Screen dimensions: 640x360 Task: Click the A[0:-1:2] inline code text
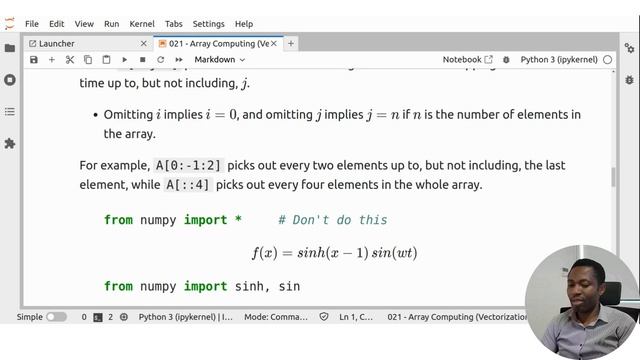188,165
